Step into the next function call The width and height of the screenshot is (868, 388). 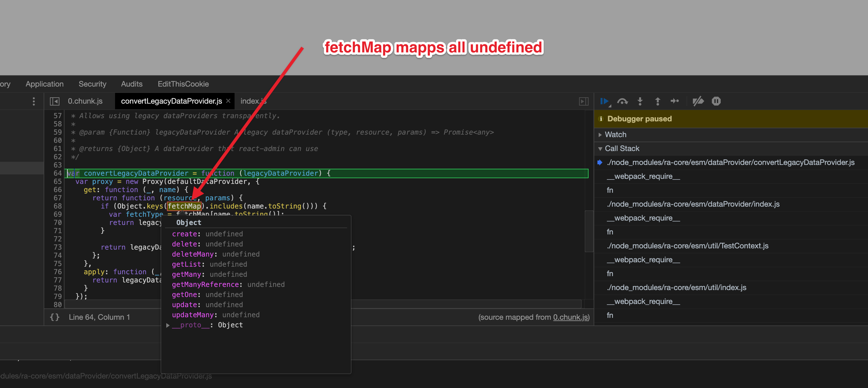[x=640, y=101]
